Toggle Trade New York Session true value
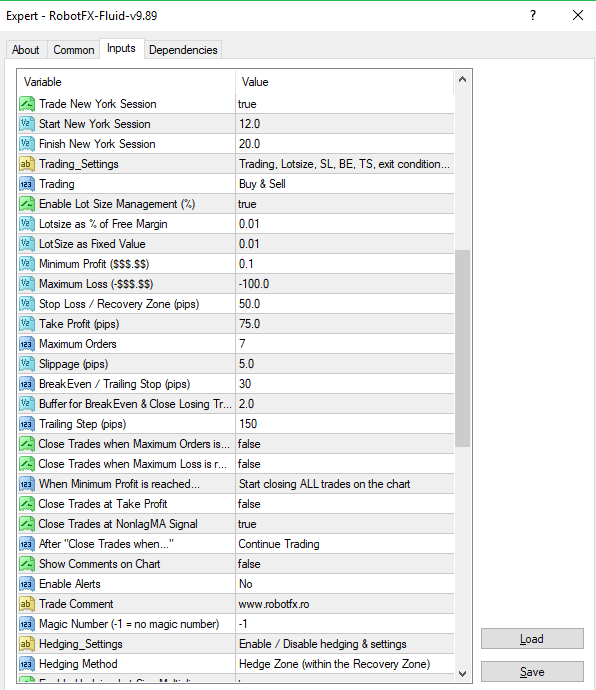This screenshot has width=596, height=690. click(x=345, y=104)
